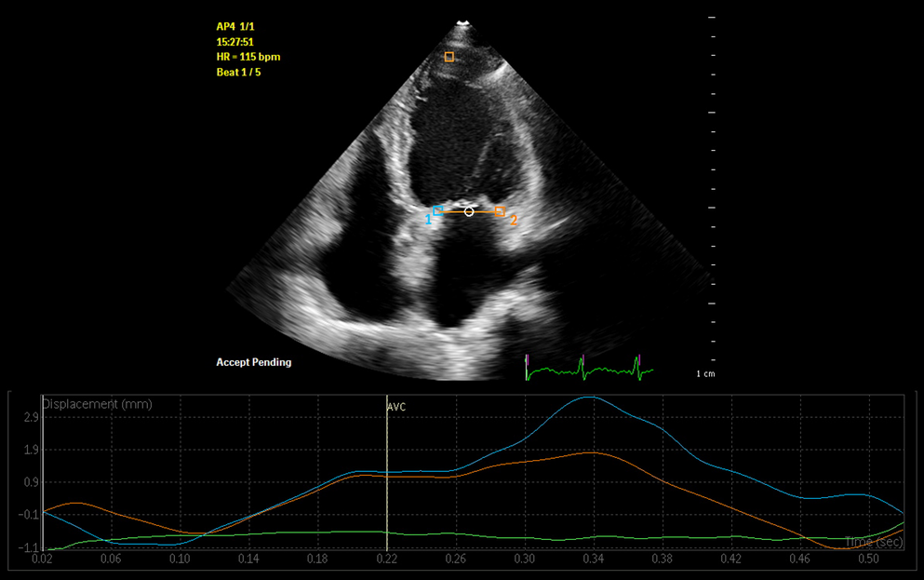Click the 0.50 time axis tick label
The height and width of the screenshot is (580, 924).
click(868, 559)
